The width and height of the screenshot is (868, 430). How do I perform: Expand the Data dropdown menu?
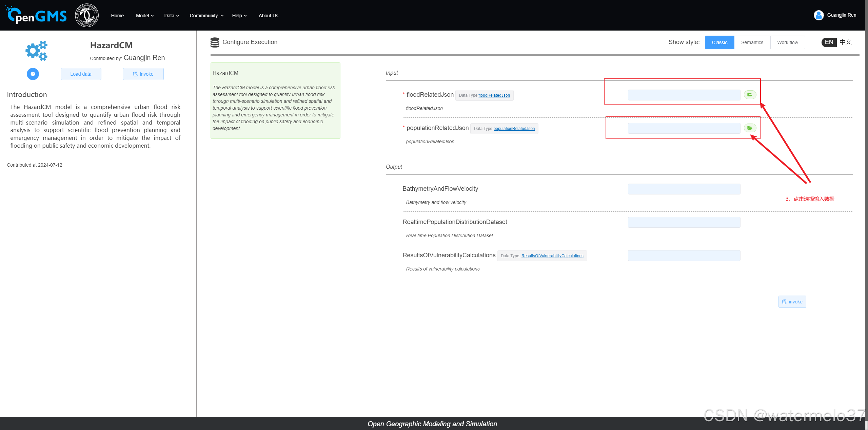(172, 16)
